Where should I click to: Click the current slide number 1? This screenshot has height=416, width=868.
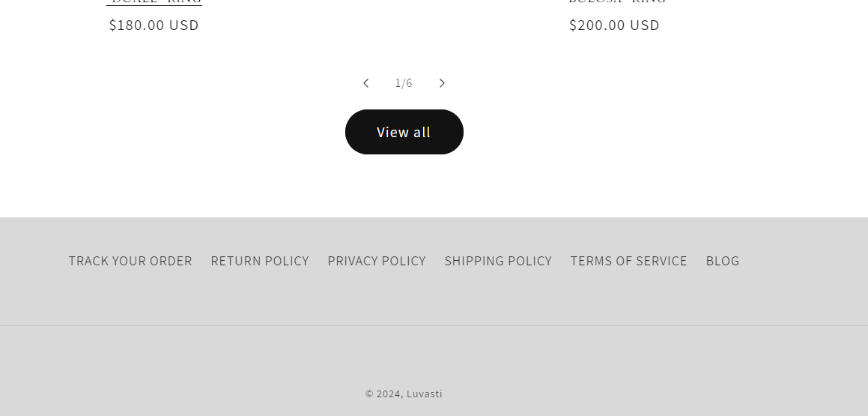click(x=398, y=83)
